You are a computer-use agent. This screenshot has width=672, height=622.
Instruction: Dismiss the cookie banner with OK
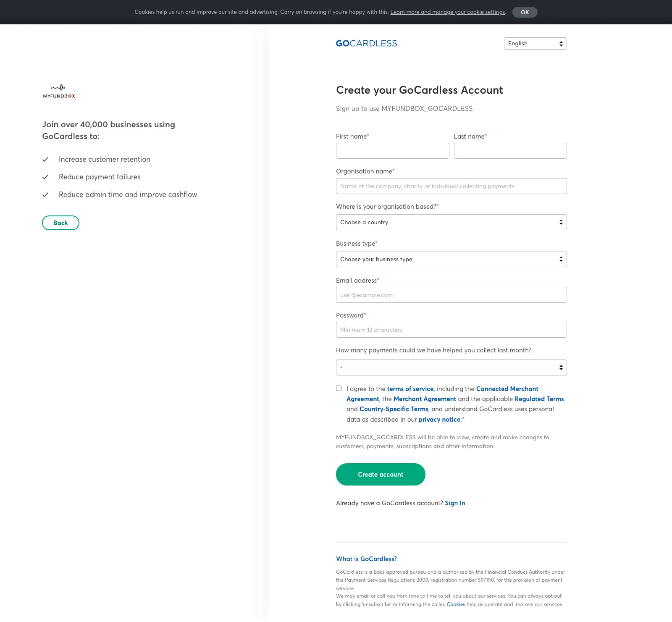pyautogui.click(x=525, y=12)
